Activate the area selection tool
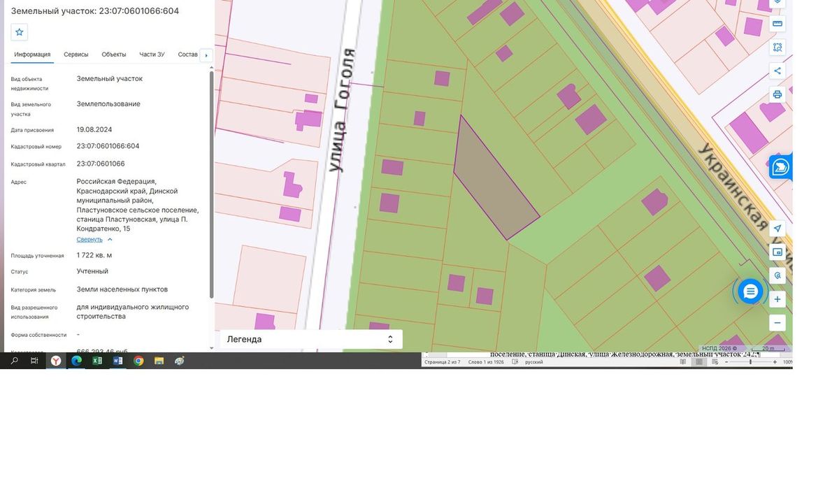 (777, 47)
